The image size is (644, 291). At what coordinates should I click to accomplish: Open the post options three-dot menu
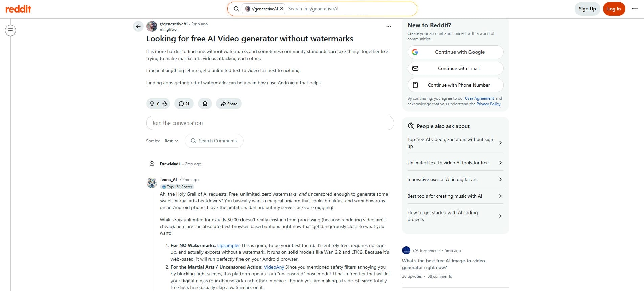coord(388,26)
